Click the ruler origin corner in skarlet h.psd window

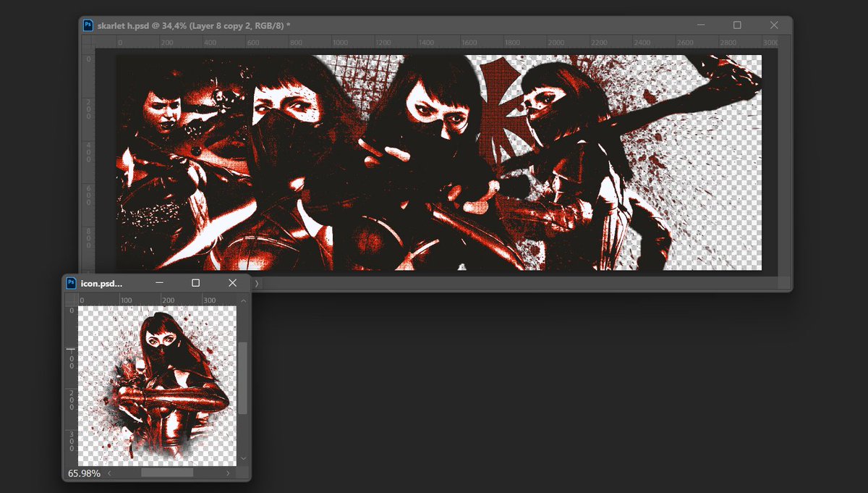(88, 43)
